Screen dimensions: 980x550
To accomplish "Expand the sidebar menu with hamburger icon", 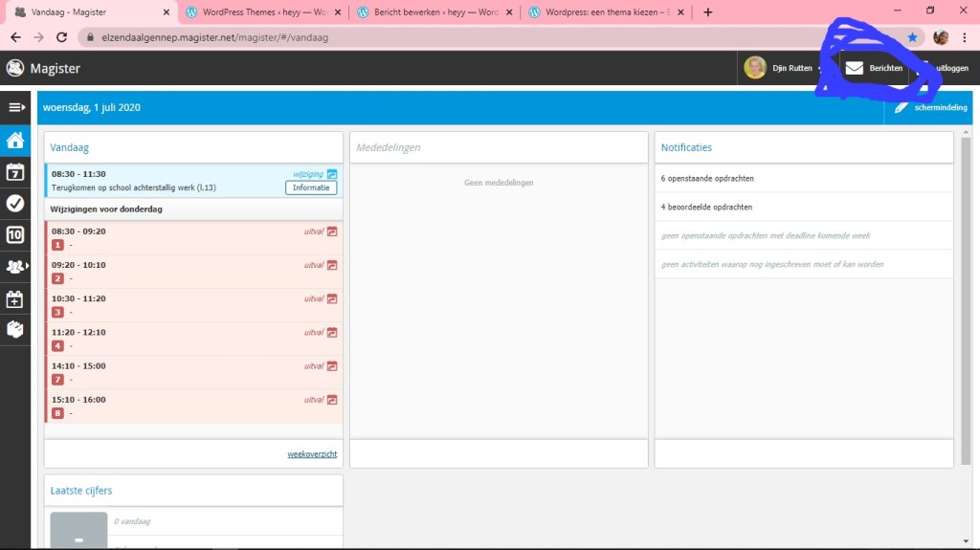I will (x=15, y=107).
